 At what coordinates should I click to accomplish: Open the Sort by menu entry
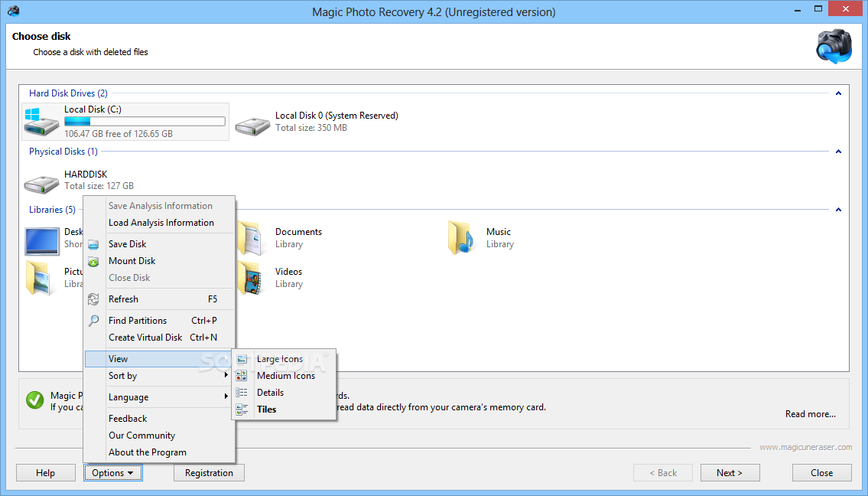159,376
